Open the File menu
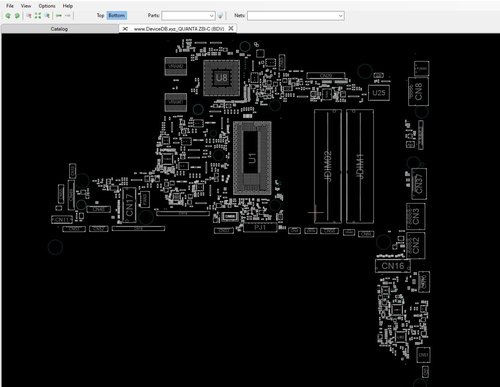The height and width of the screenshot is (387, 500). (10, 6)
